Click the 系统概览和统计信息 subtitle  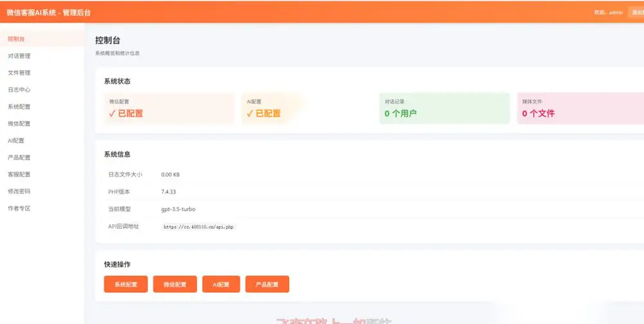(x=117, y=53)
